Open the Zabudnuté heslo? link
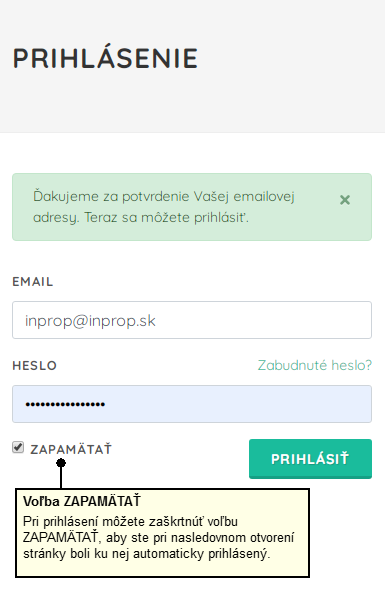 (315, 365)
